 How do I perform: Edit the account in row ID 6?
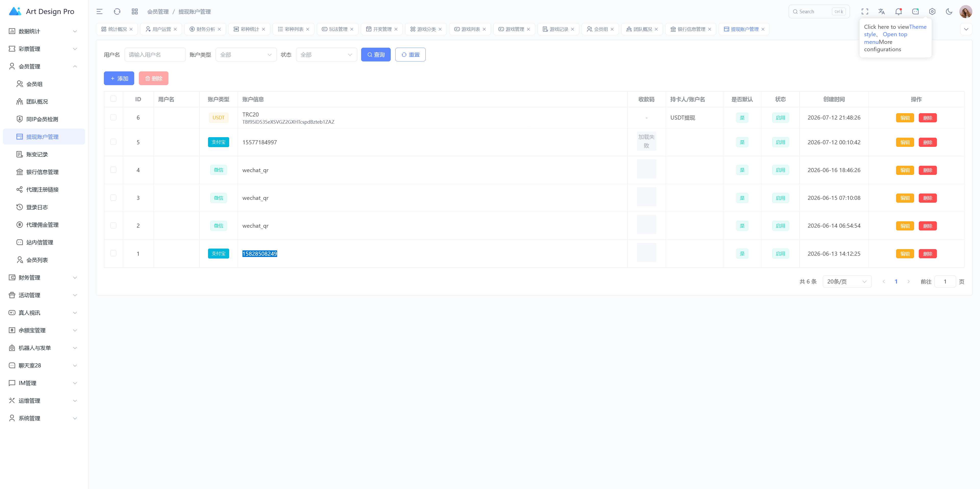905,118
